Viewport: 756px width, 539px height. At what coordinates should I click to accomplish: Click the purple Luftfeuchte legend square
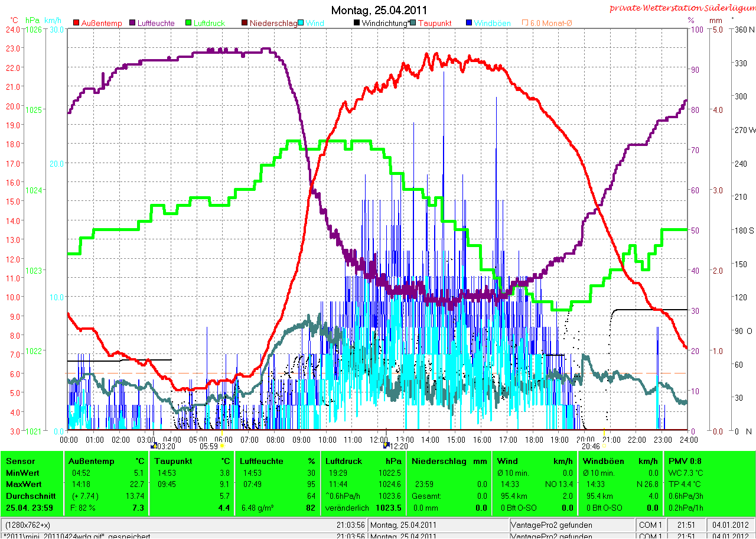[133, 23]
